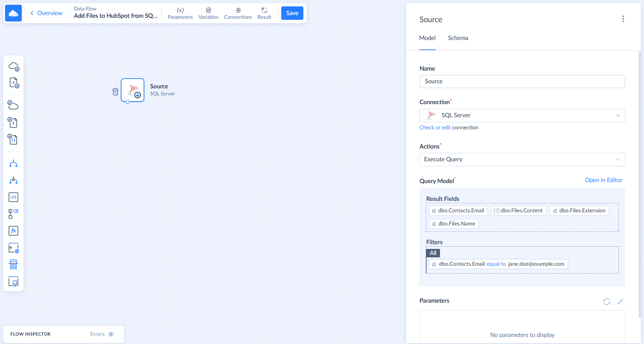Switch to the Schema tab
This screenshot has height=344, width=644.
coord(458,38)
